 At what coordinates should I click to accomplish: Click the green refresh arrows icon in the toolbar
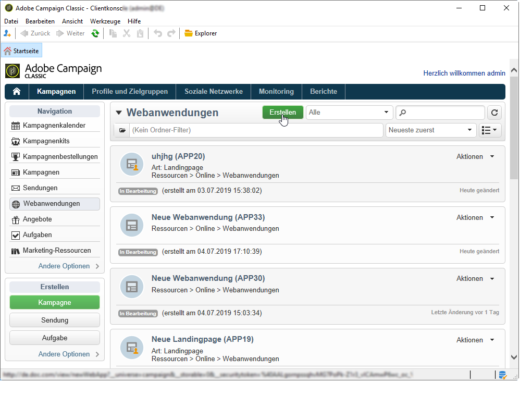tap(95, 33)
